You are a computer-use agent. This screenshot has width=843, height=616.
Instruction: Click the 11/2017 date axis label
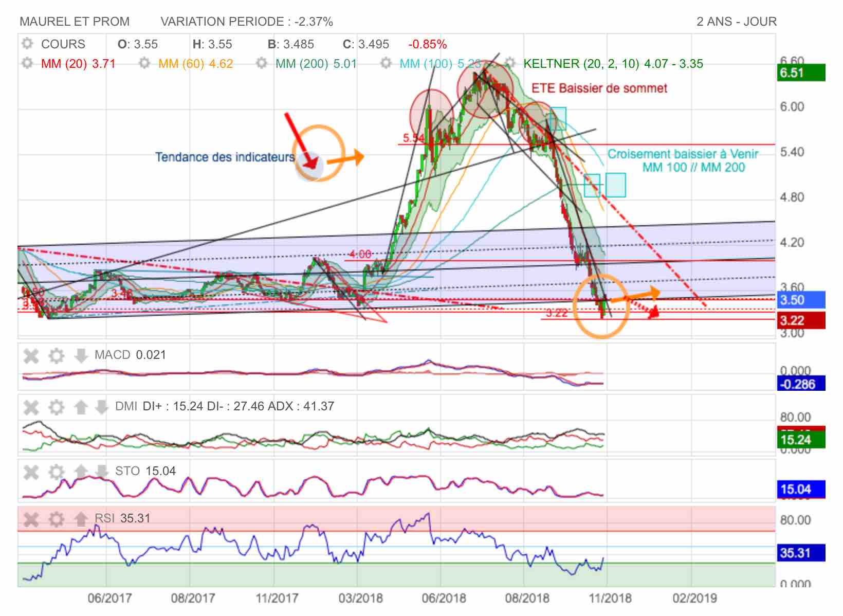pyautogui.click(x=277, y=599)
